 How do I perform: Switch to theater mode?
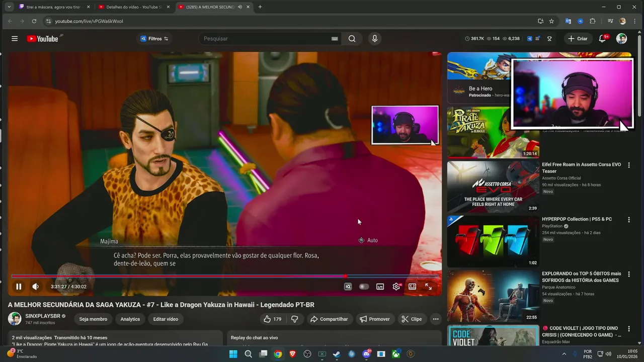click(413, 287)
